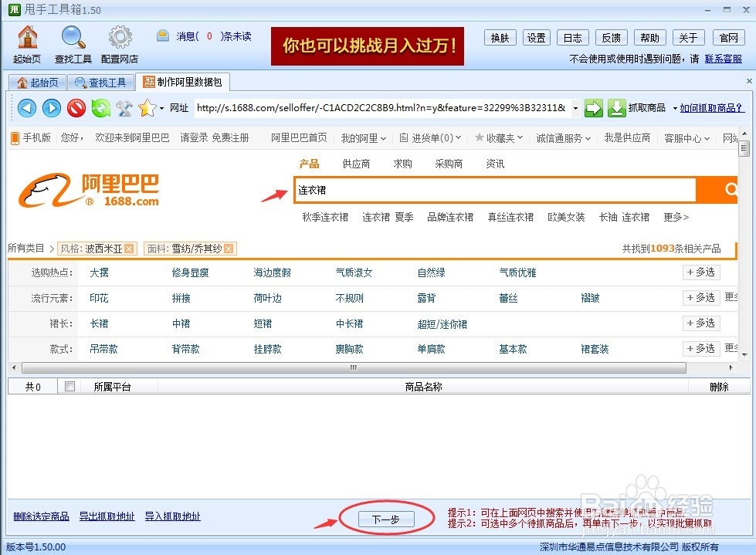The image size is (756, 555).
Task: Open the 如何抓取商品? link
Action: (711, 108)
